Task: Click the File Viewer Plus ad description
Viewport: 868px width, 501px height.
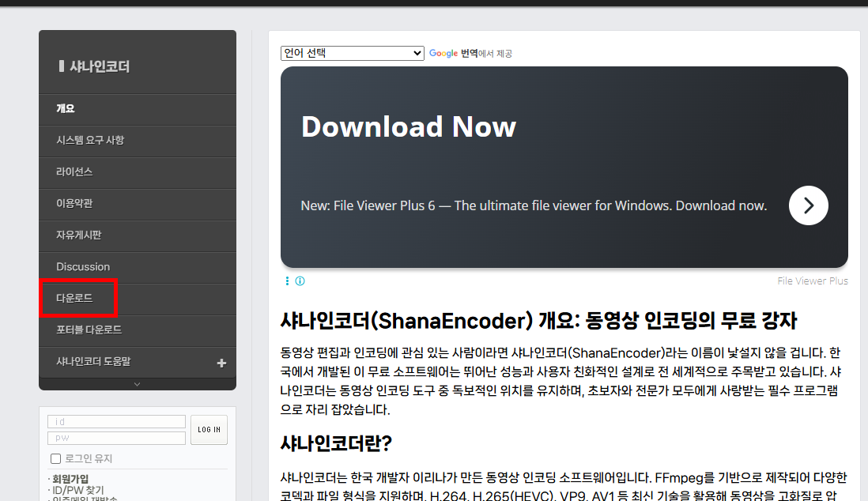Action: (534, 206)
